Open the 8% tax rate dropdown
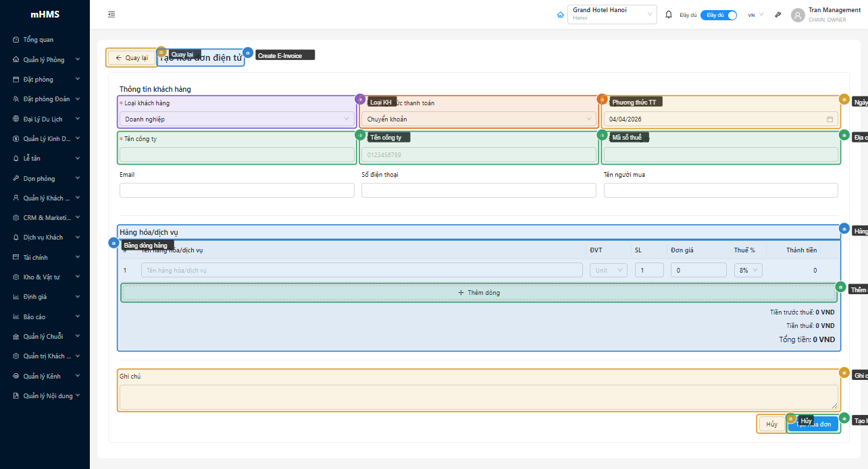The height and width of the screenshot is (469, 868). point(748,270)
